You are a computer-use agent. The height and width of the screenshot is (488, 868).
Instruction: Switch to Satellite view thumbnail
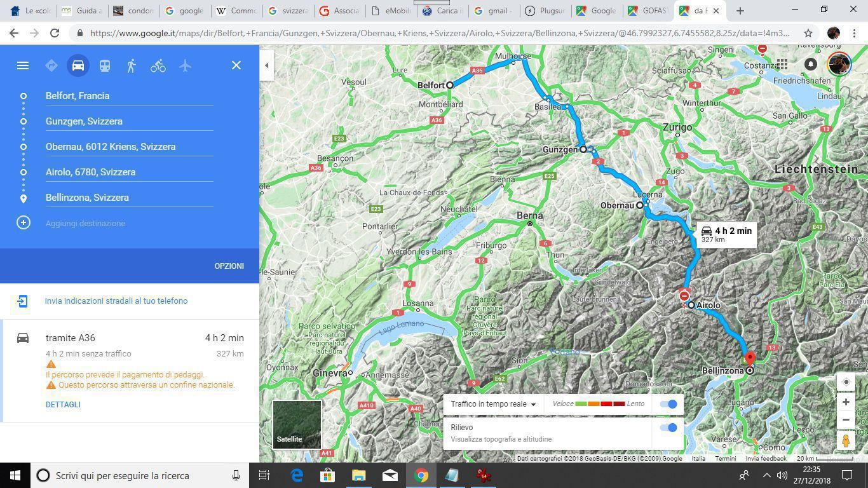(297, 424)
